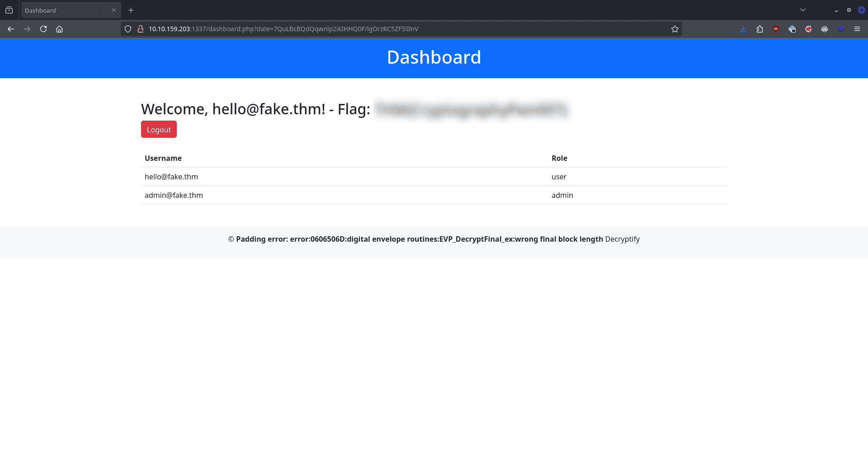Open the uBlock Origin extension popup
868x468 pixels.
776,29
